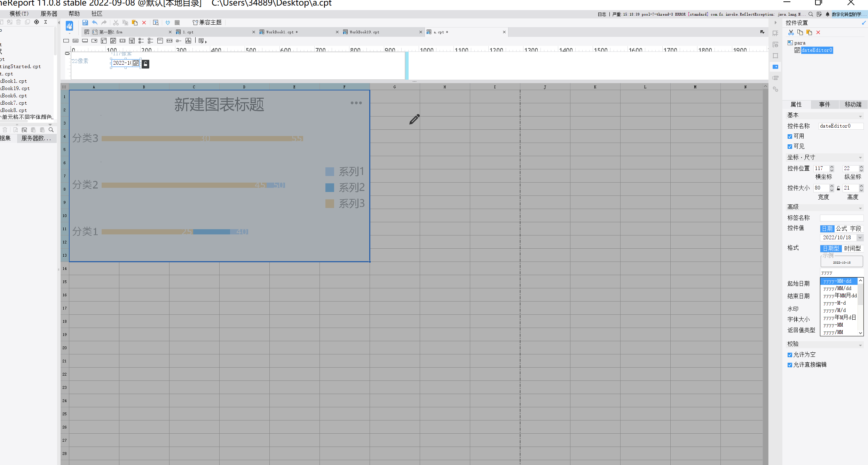Choose the 时间型 format option
This screenshot has width=868, height=465.
pyautogui.click(x=852, y=248)
